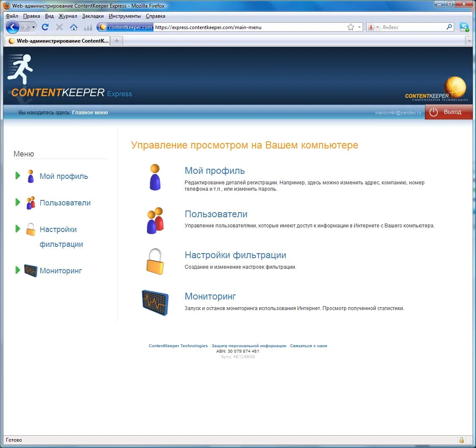Open Мой профиль link in the sidebar
Image resolution: width=476 pixels, height=448 pixels.
point(64,176)
